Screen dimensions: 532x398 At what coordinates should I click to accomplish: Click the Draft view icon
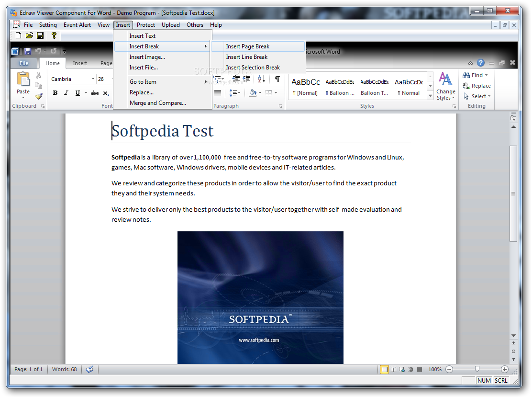pyautogui.click(x=420, y=369)
